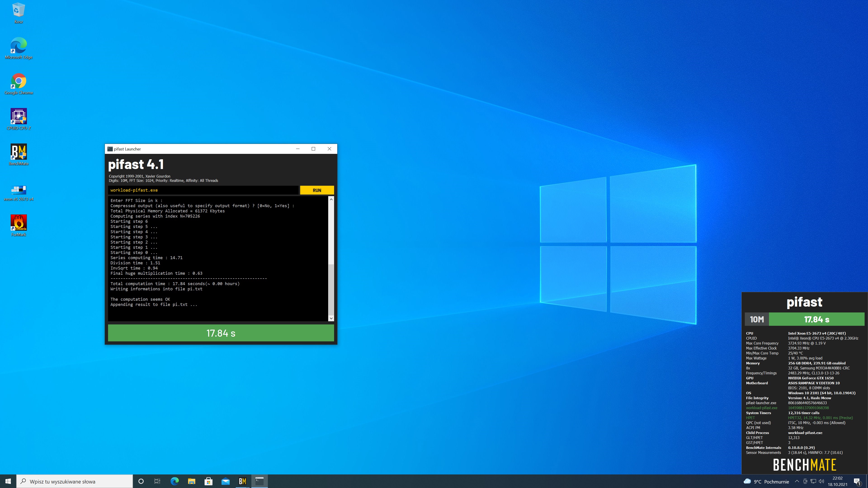Close the pifast Launcher window

(329, 149)
